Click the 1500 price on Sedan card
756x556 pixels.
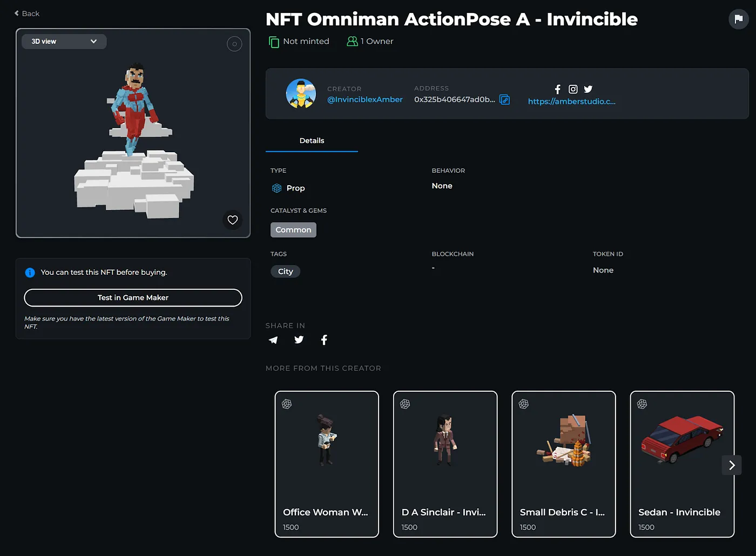(646, 527)
